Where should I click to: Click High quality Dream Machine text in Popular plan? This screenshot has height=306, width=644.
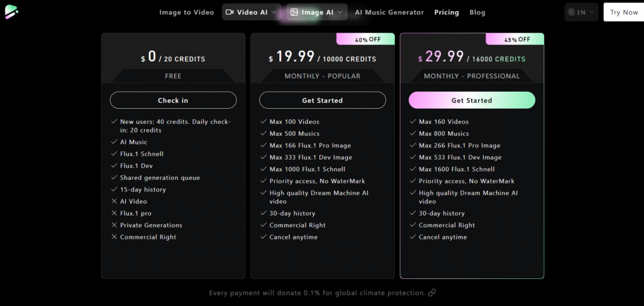click(319, 197)
